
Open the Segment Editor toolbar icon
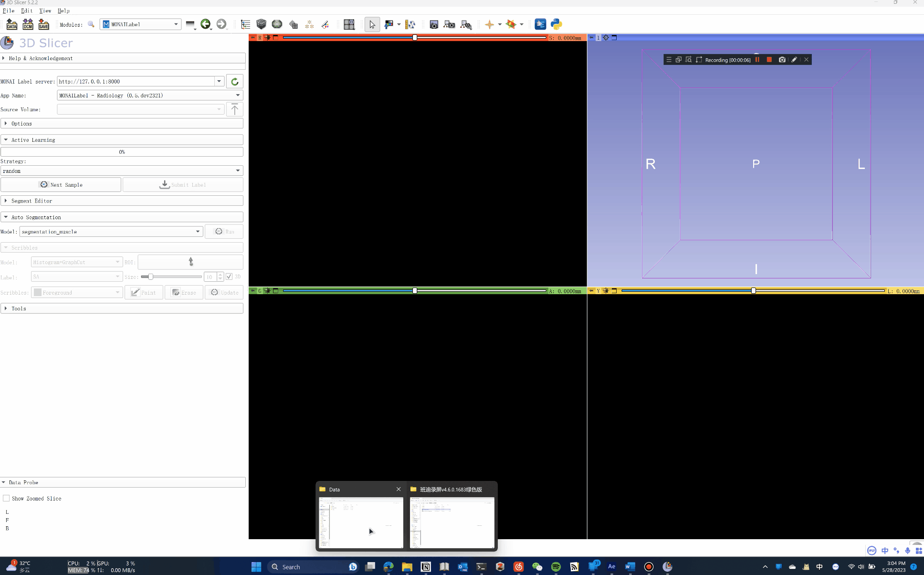pos(325,24)
